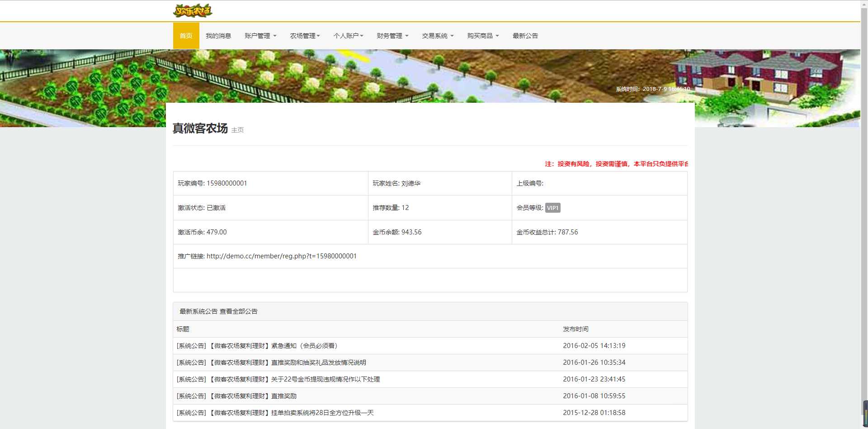This screenshot has width=868, height=429.
Task: Click the 金币余额: 943.56 cell
Action: click(x=440, y=232)
